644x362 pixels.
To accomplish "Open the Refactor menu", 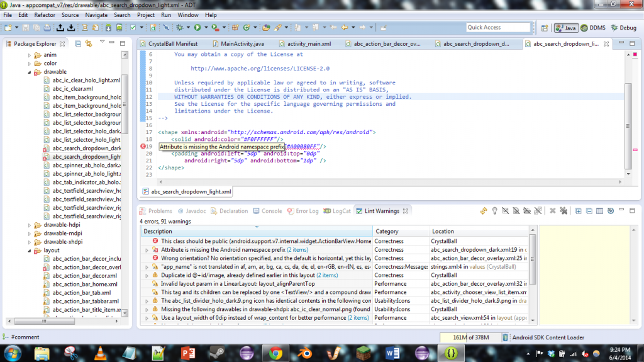I will [x=45, y=14].
